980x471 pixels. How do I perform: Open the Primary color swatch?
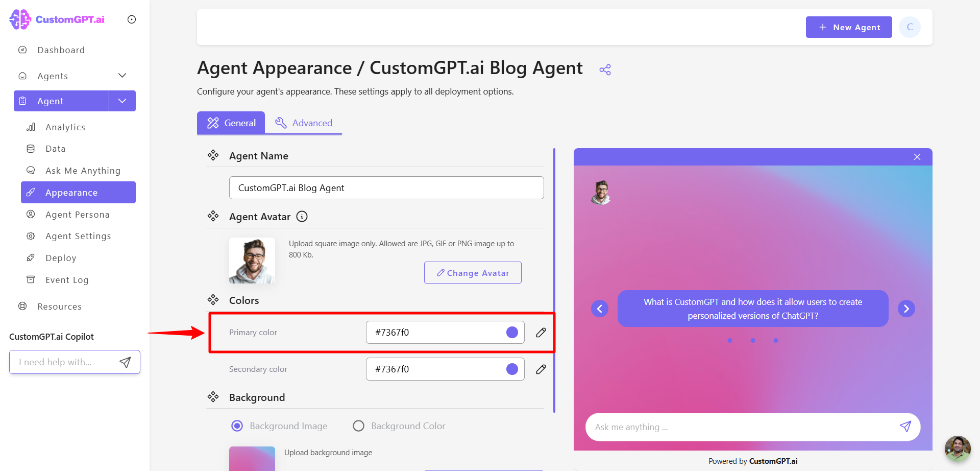512,333
